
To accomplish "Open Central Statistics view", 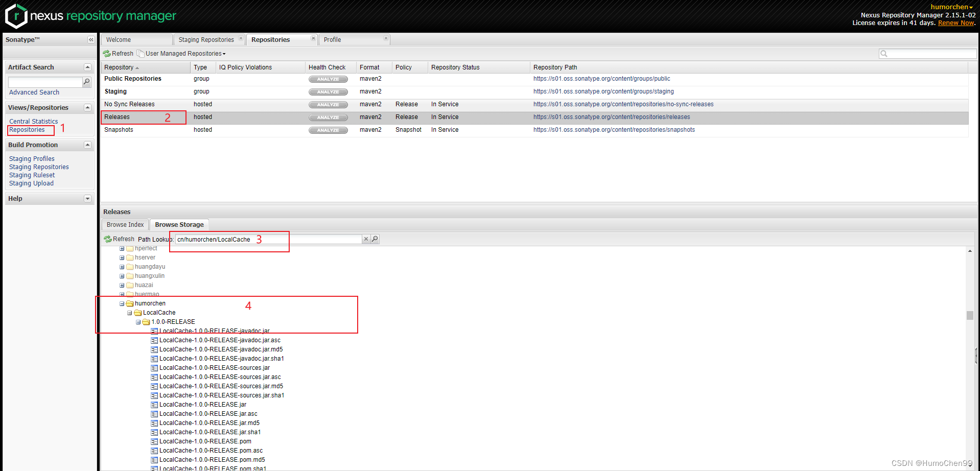I will (34, 122).
